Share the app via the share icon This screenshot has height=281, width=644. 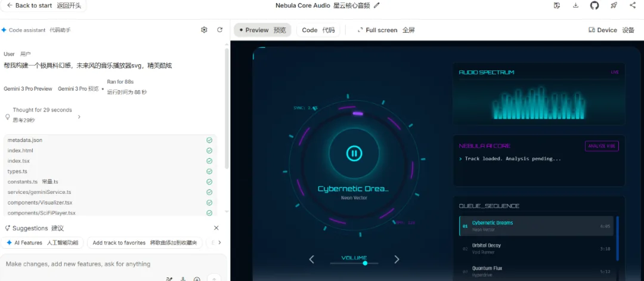633,5
